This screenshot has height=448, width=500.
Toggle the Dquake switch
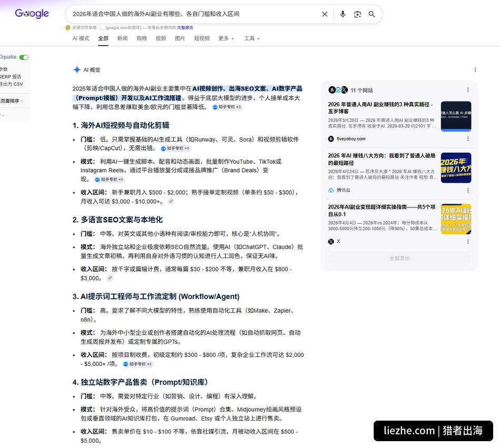(x=24, y=57)
